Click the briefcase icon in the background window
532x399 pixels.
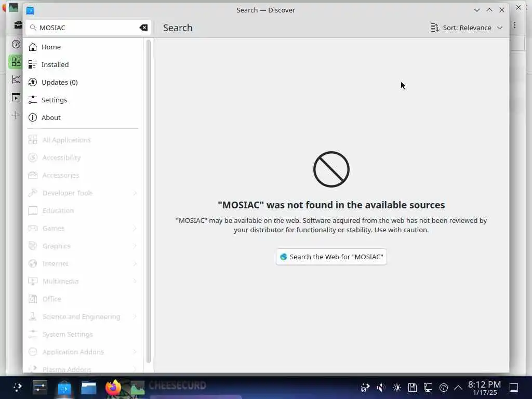[x=18, y=25]
